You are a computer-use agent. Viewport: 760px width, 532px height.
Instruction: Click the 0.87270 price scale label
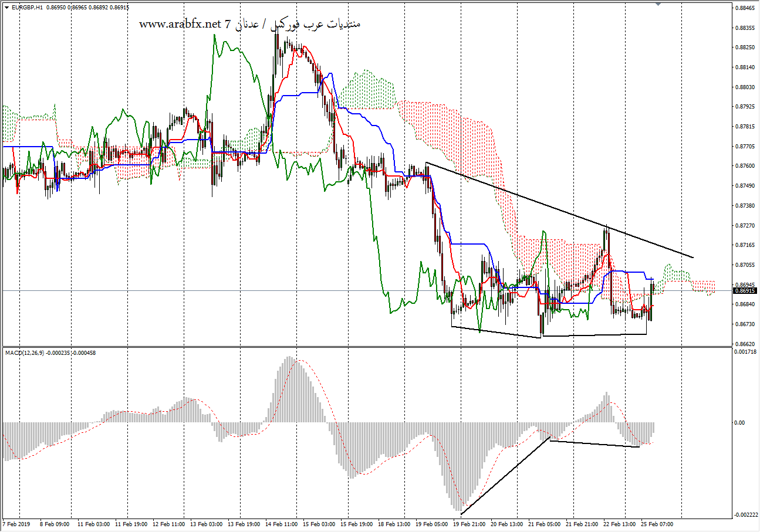click(x=745, y=225)
